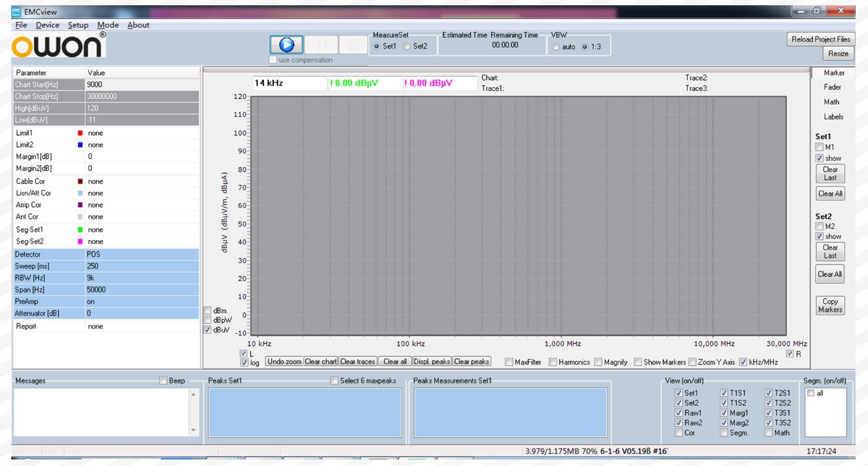Click the Chart Start value 9000 field
868x466 pixels.
click(142, 84)
